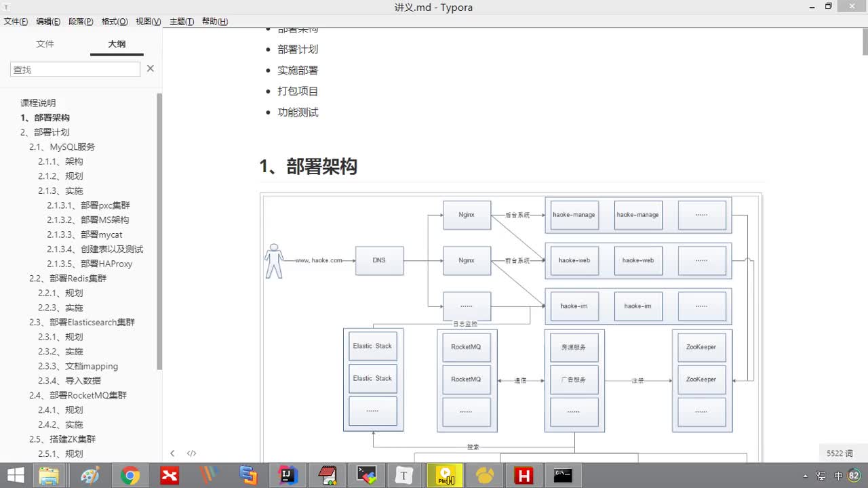Go to outline item 2.4、部署RocketMQ集群
868x488 pixels.
pyautogui.click(x=78, y=395)
